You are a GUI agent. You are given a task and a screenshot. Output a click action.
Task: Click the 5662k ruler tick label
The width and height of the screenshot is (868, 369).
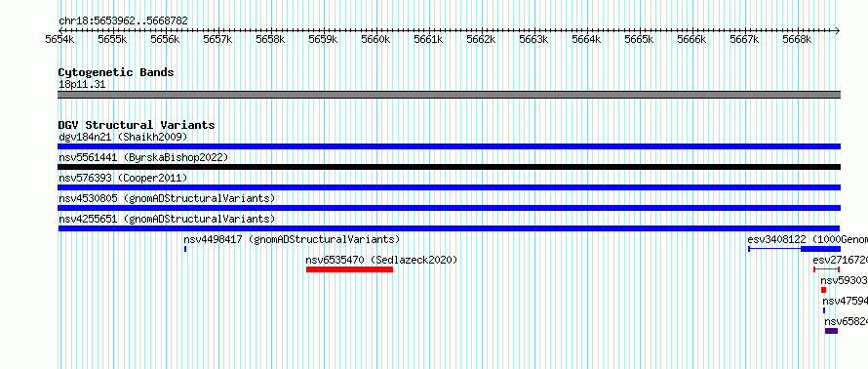pos(481,40)
